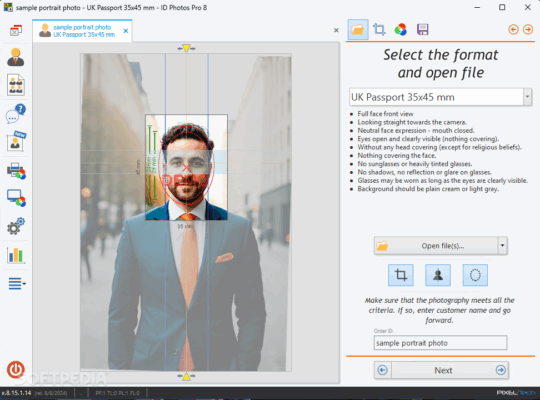
Task: Click the bottom yellow alignment marker
Action: (186, 376)
